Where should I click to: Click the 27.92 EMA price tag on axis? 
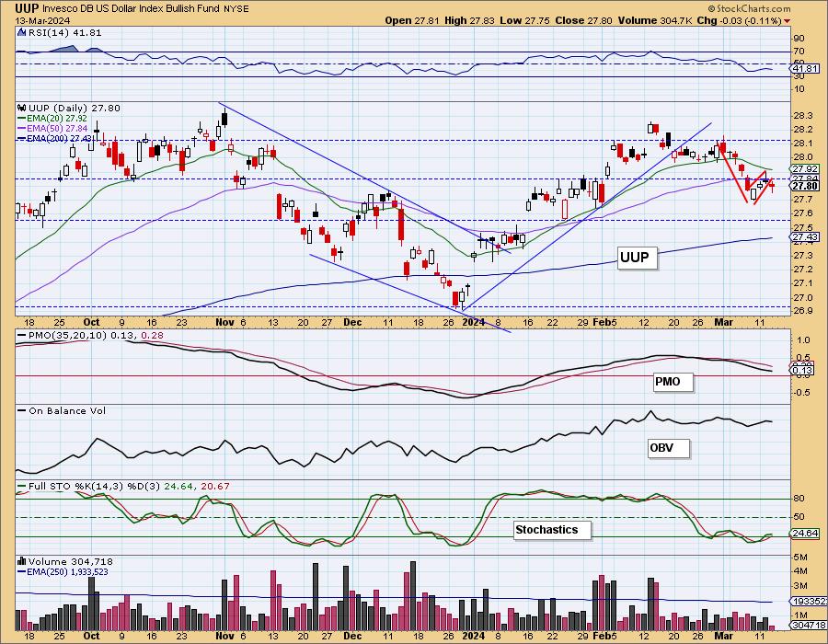coord(805,169)
